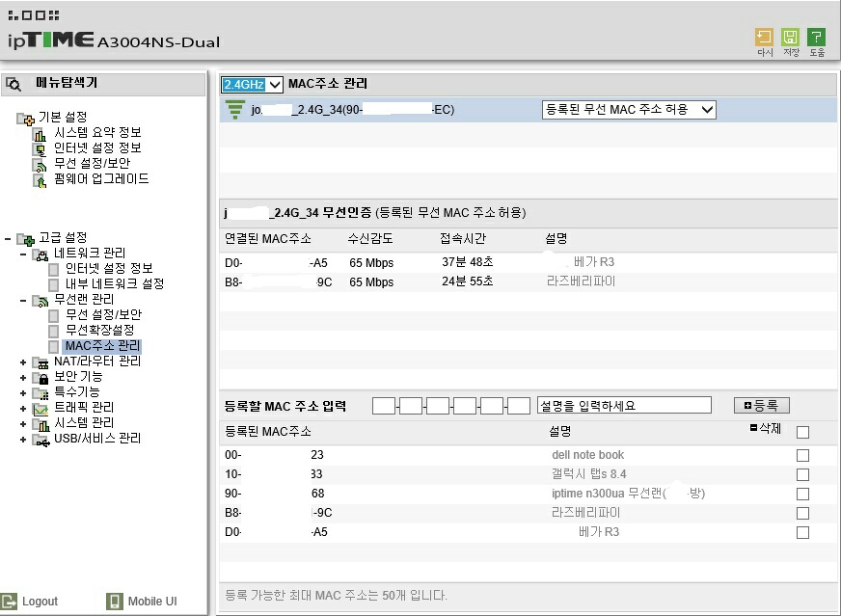Click the 설명을 입력하세요 description field
This screenshot has width=841, height=616.
pos(624,405)
